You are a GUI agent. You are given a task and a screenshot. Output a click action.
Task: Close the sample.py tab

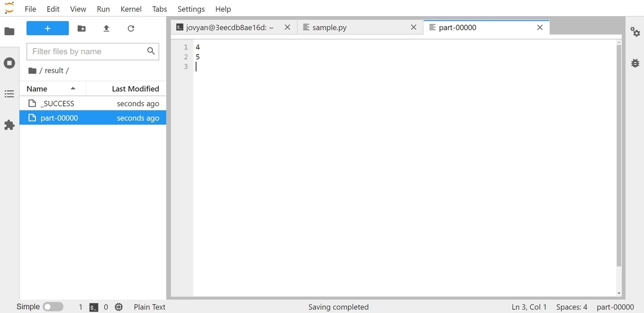[x=413, y=27]
